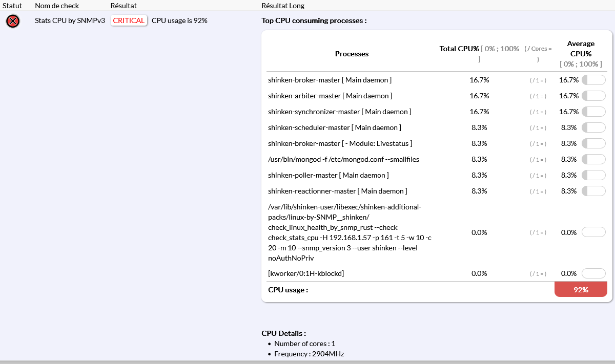Click the mongod process average CPU bar

click(593, 159)
